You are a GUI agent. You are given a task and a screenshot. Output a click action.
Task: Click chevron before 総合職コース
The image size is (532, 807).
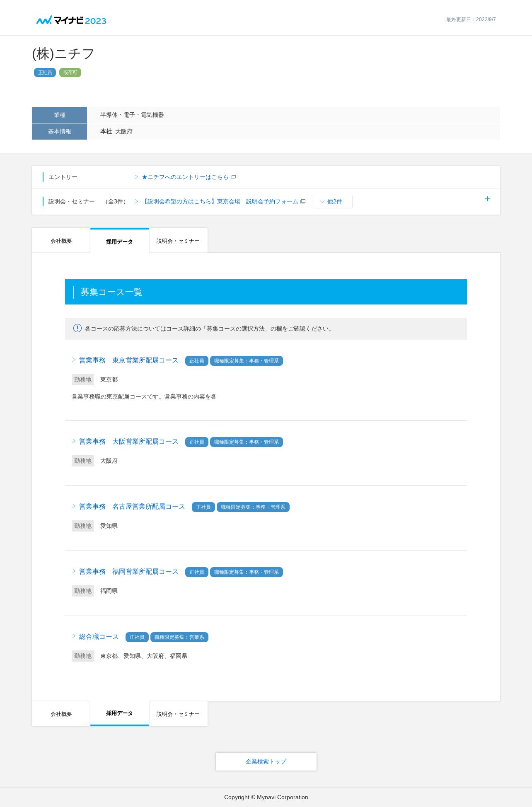74,636
